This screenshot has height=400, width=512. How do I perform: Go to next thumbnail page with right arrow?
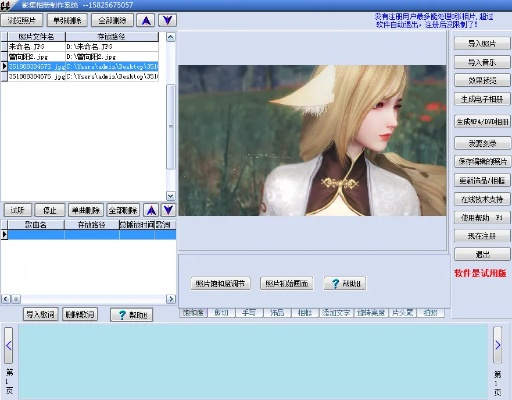click(x=497, y=345)
